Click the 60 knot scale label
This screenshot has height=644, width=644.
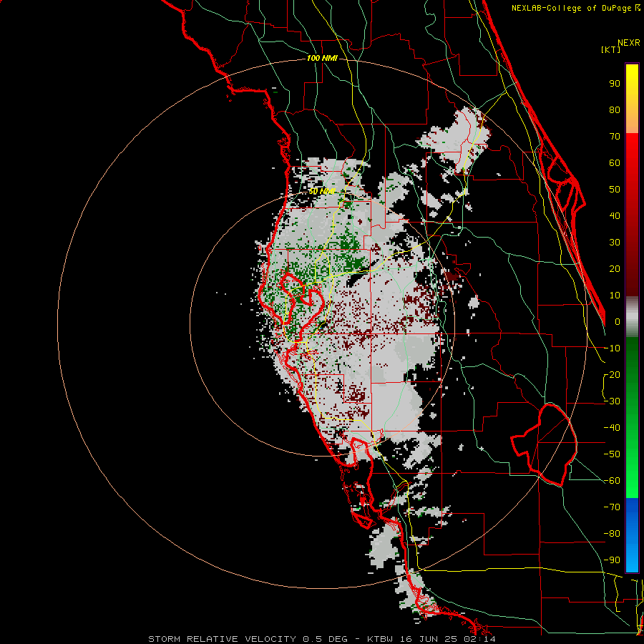[615, 162]
